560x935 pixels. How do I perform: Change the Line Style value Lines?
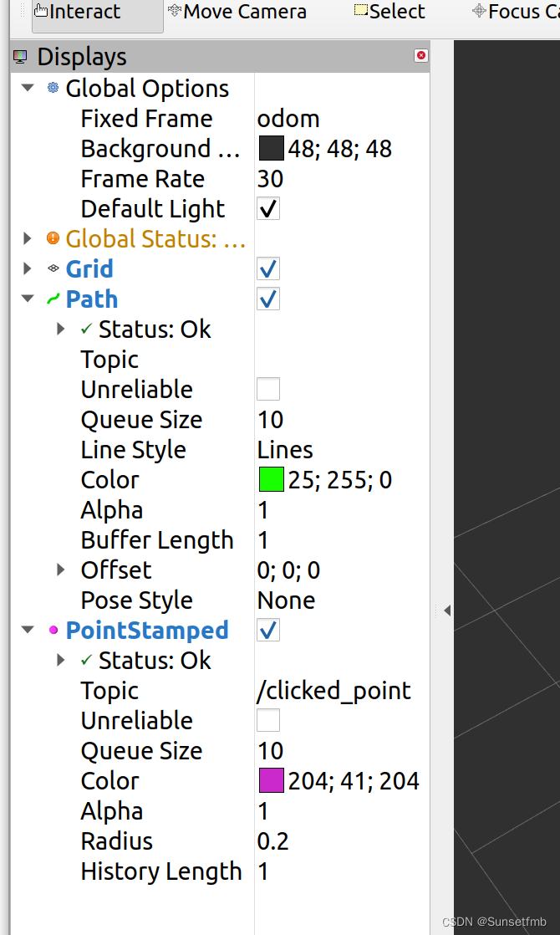point(285,449)
